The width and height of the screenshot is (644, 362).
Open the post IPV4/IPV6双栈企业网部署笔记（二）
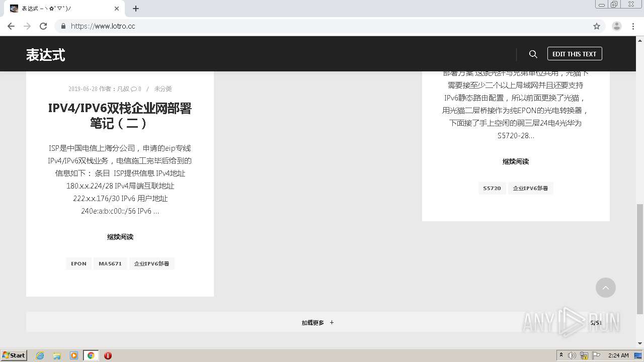tap(120, 116)
